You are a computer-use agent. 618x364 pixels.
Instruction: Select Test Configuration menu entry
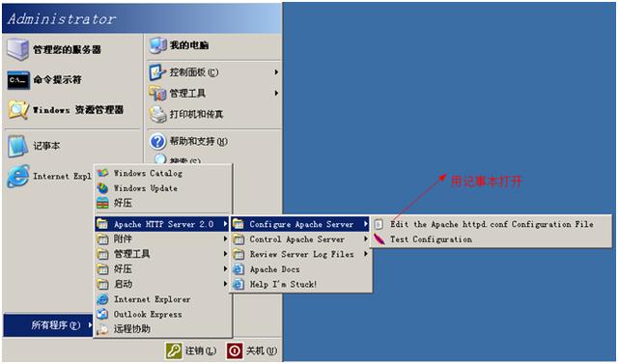pos(492,239)
